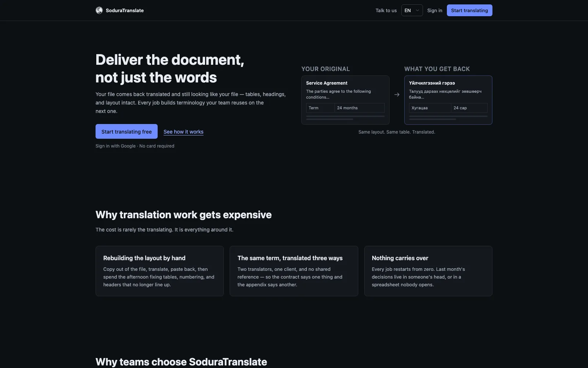Viewport: 588px width, 368px height.
Task: Click the 'Deliver the document' headline
Action: (170, 68)
